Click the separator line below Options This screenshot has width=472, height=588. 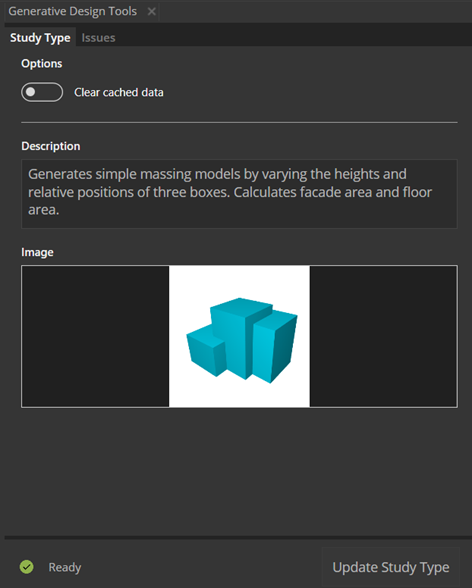pyautogui.click(x=239, y=122)
